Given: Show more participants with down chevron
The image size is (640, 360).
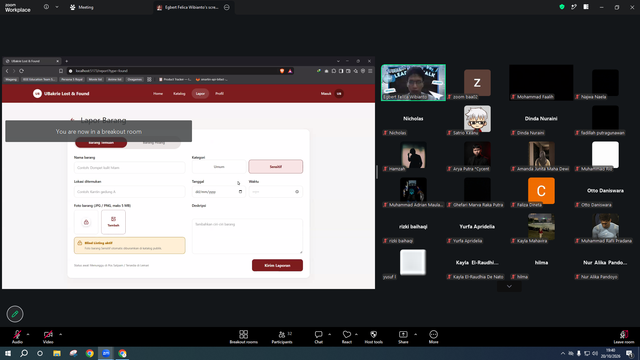Looking at the screenshot, I should click(509, 287).
